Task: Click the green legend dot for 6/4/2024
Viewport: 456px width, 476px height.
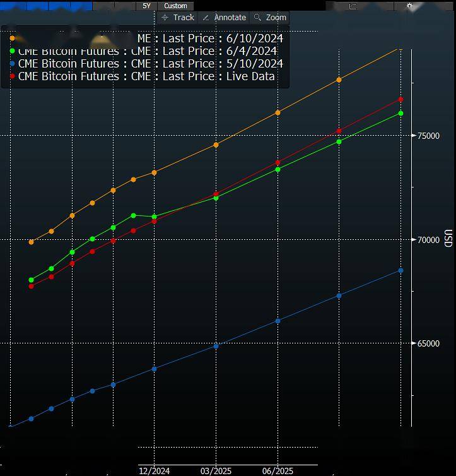Action: click(x=12, y=51)
